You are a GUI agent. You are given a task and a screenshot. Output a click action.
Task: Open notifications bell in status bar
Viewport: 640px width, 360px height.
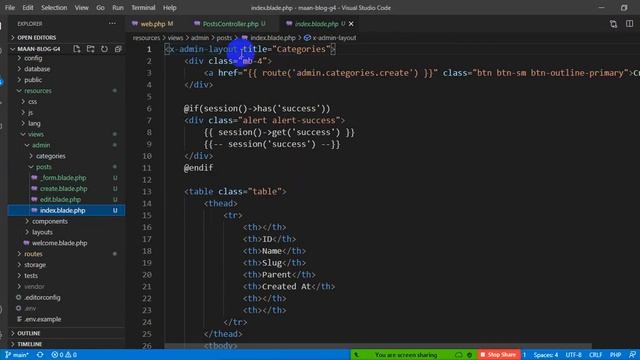(x=632, y=355)
